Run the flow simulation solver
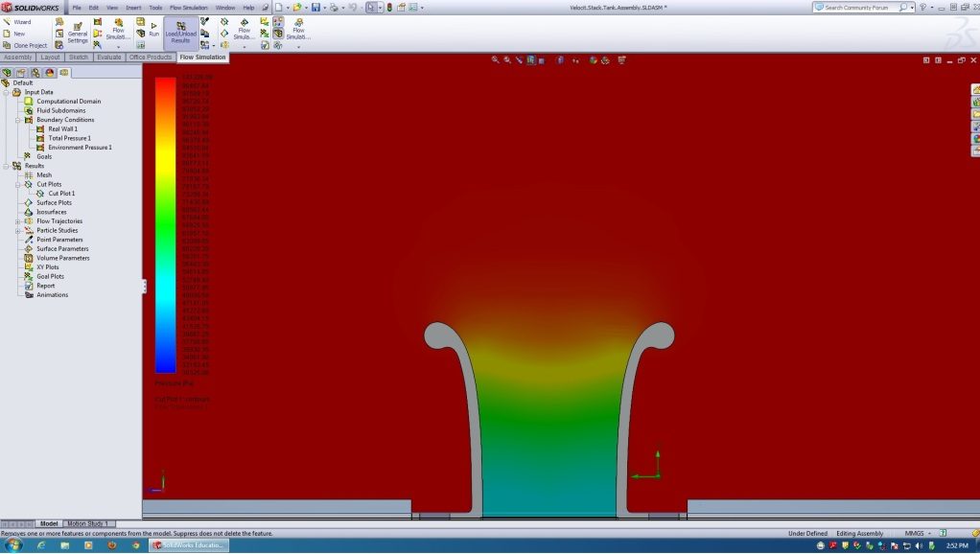 (x=153, y=30)
